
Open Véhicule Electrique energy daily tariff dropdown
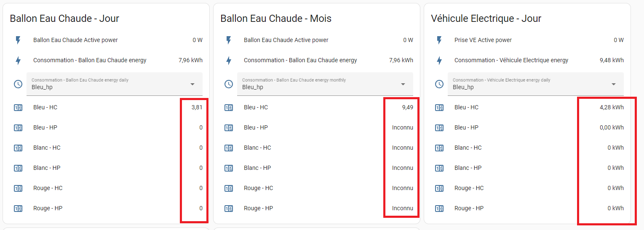tap(536, 84)
